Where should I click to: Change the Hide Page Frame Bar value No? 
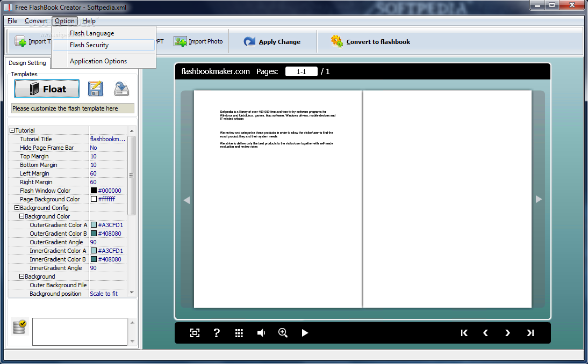pyautogui.click(x=108, y=148)
